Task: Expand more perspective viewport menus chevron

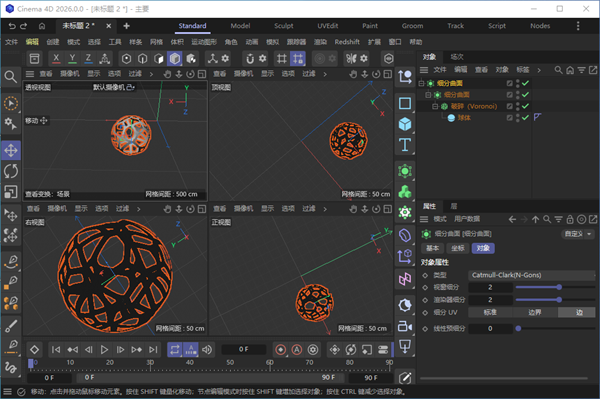Action: click(151, 74)
